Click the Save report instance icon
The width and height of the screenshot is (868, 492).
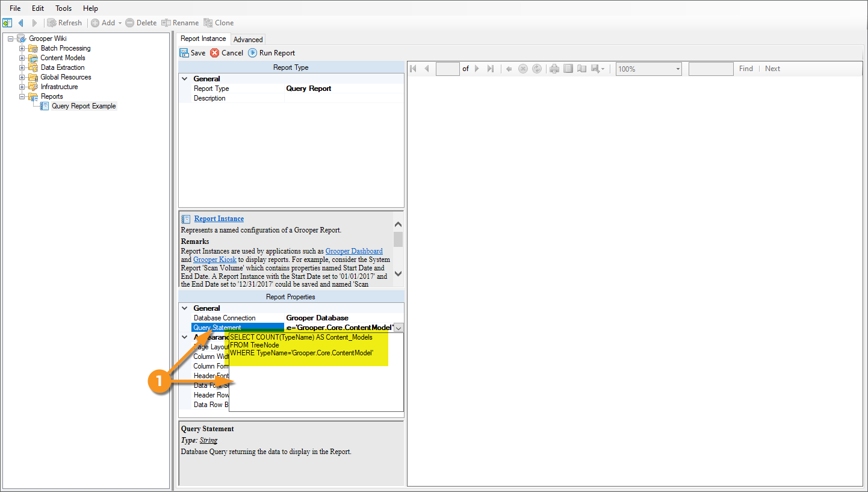[184, 53]
